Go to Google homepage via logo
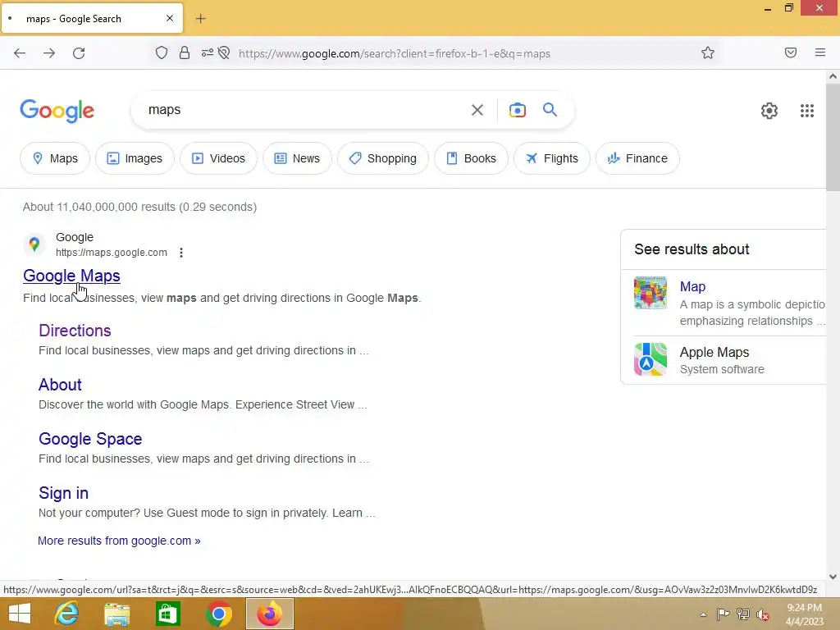 pyautogui.click(x=57, y=111)
